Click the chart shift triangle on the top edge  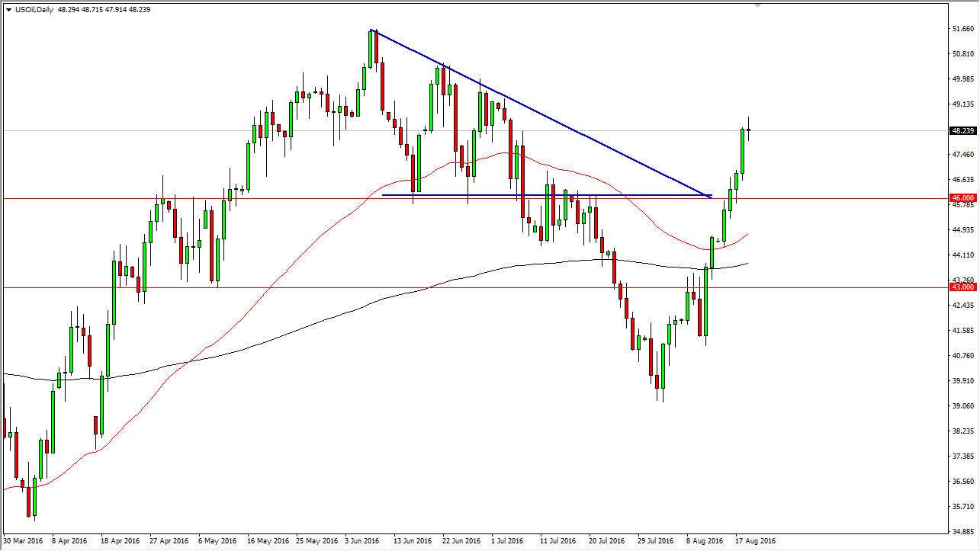pyautogui.click(x=757, y=5)
